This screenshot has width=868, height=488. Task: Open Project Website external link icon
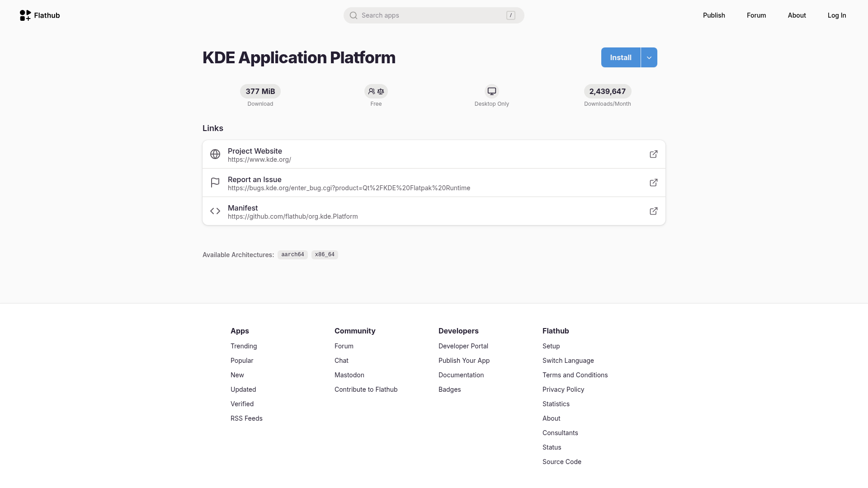(654, 154)
